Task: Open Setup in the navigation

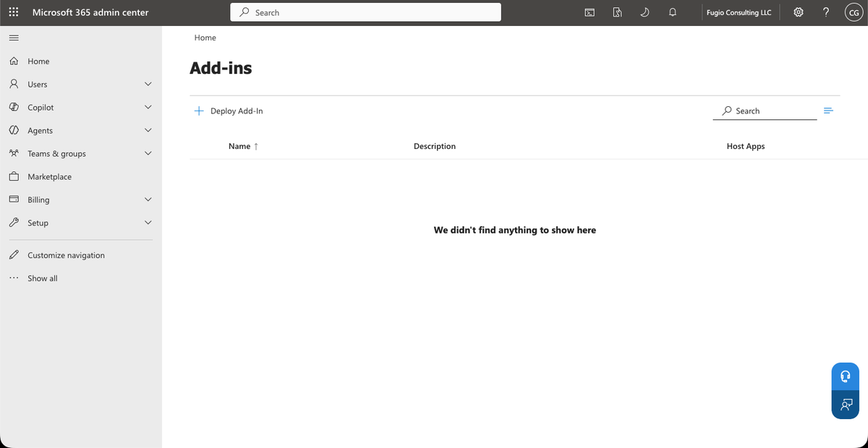Action: coord(38,223)
